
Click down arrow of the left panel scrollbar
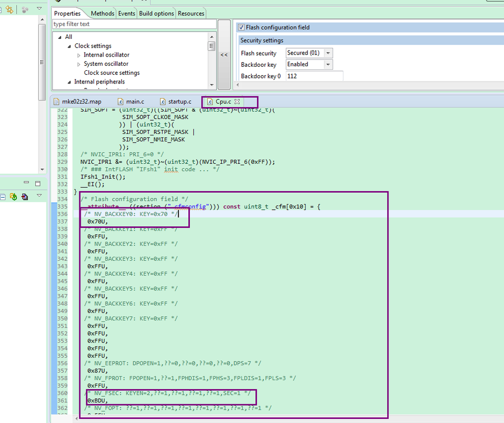(x=42, y=169)
